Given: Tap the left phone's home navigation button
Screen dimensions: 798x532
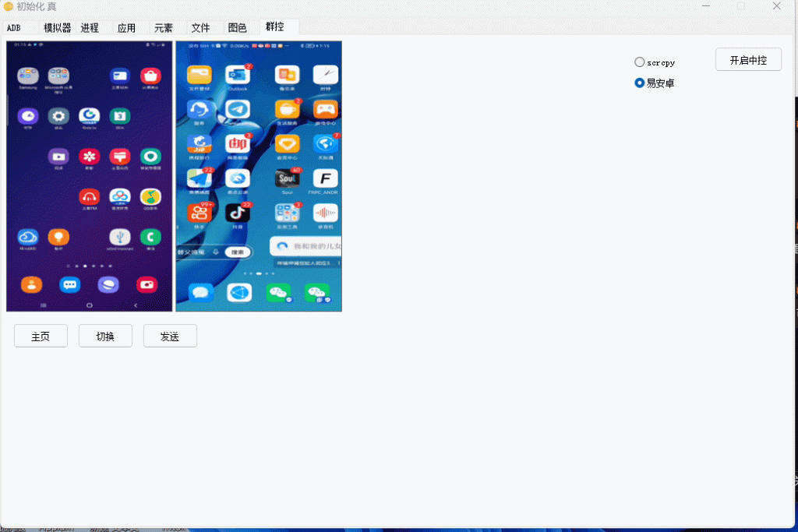Looking at the screenshot, I should [x=89, y=305].
